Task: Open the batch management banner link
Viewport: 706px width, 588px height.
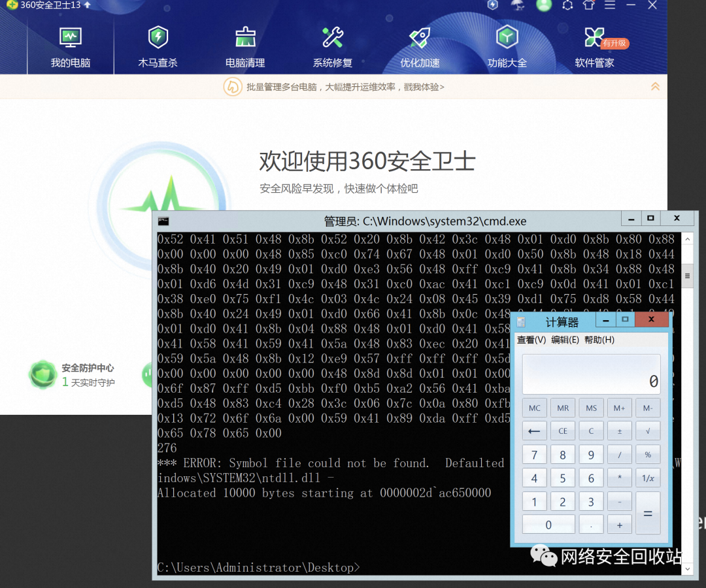Action: (x=345, y=87)
